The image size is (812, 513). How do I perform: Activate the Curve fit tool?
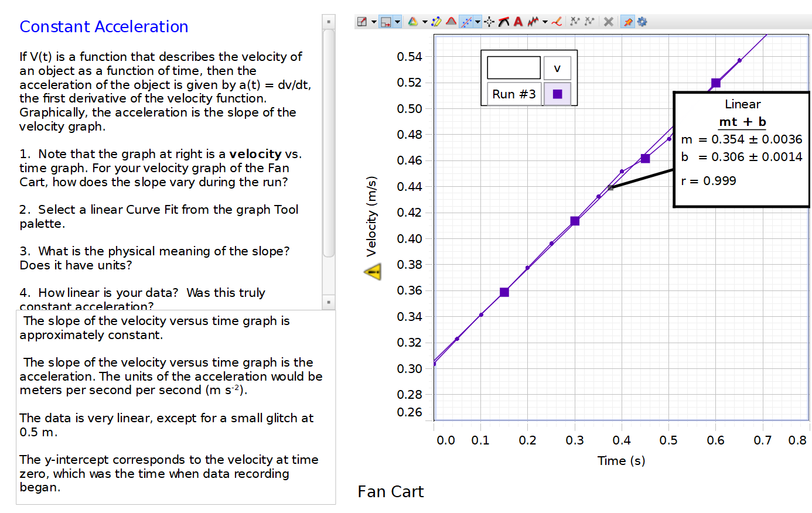coord(466,22)
